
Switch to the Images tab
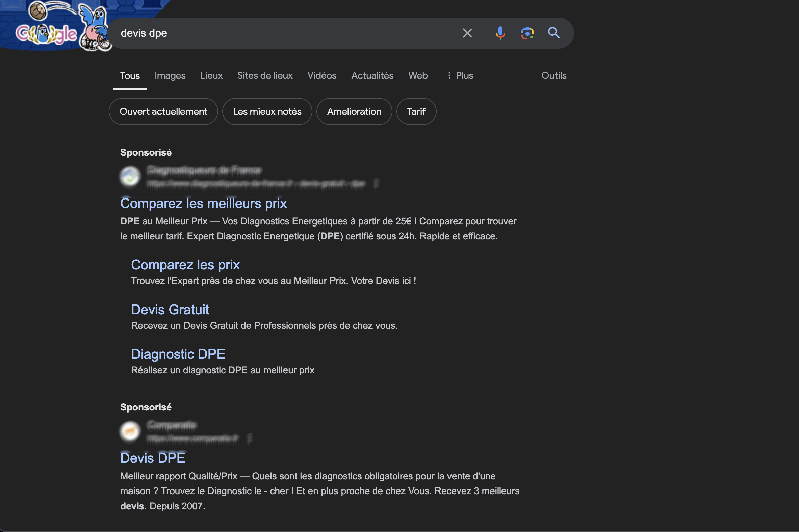coord(170,75)
